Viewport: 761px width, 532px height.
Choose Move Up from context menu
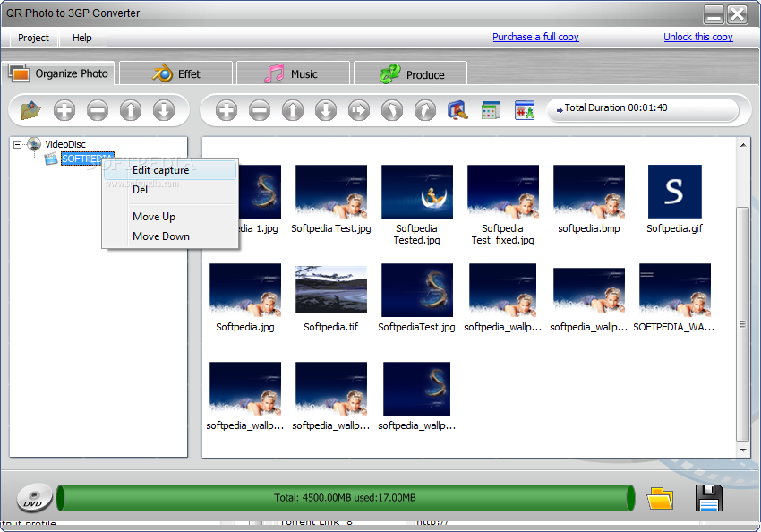170,217
